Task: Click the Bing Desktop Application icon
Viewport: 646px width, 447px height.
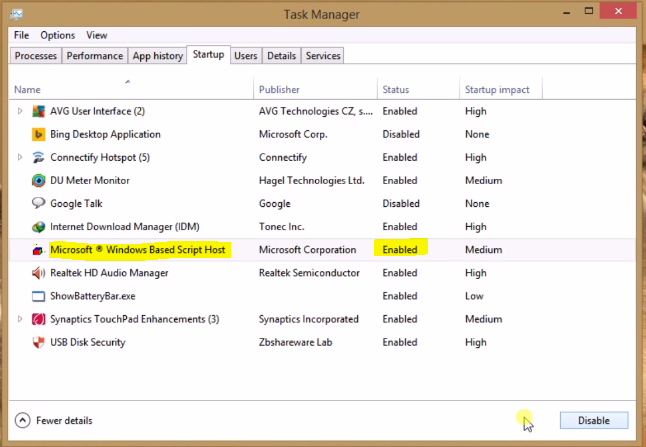Action: (x=38, y=134)
